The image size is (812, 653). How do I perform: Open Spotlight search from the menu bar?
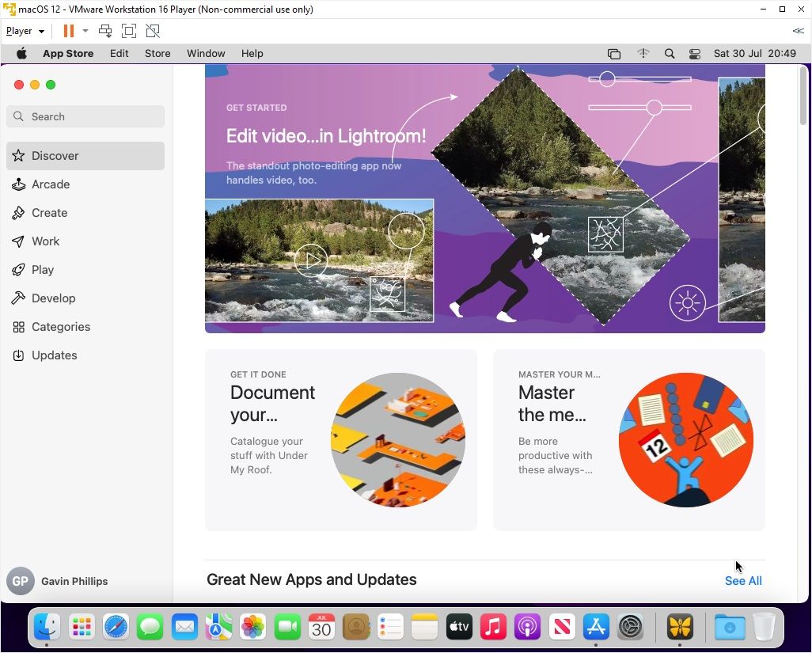670,53
